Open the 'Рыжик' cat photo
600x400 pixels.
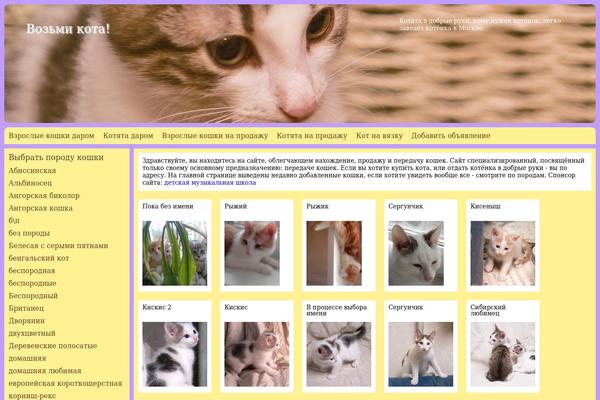[334, 253]
